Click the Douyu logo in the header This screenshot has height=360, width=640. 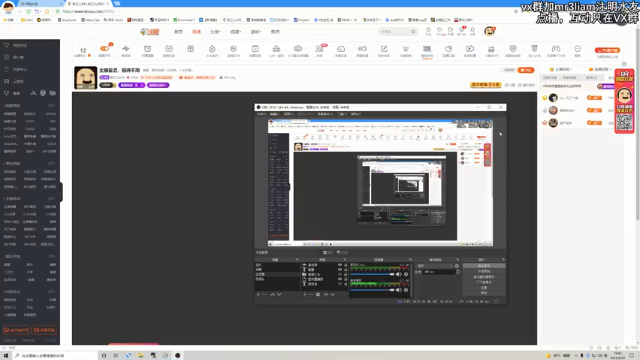tap(149, 32)
